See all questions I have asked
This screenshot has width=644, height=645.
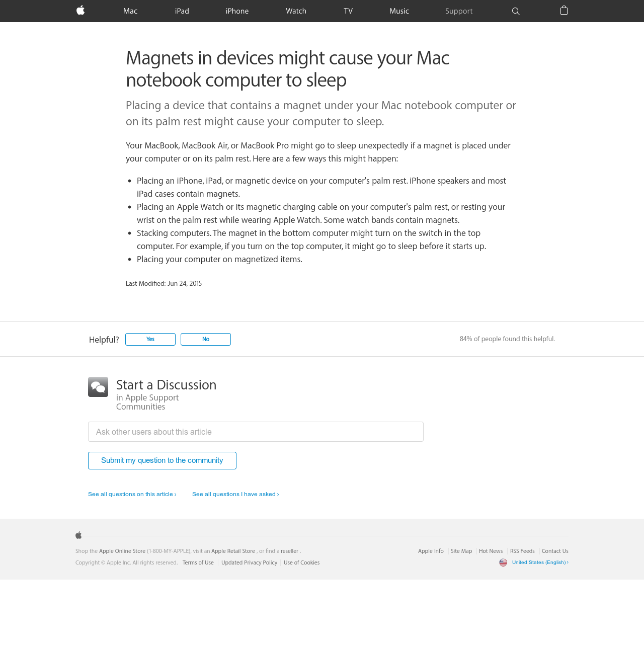235,494
